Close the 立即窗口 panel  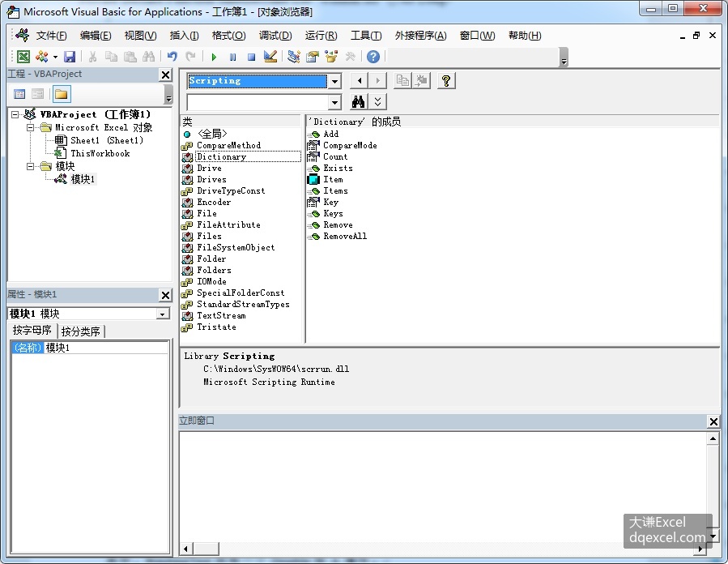[713, 421]
